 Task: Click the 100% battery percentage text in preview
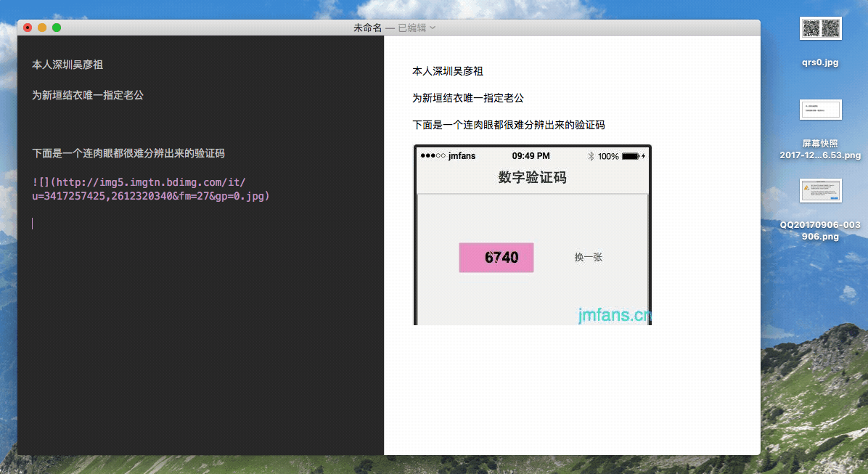click(x=608, y=157)
